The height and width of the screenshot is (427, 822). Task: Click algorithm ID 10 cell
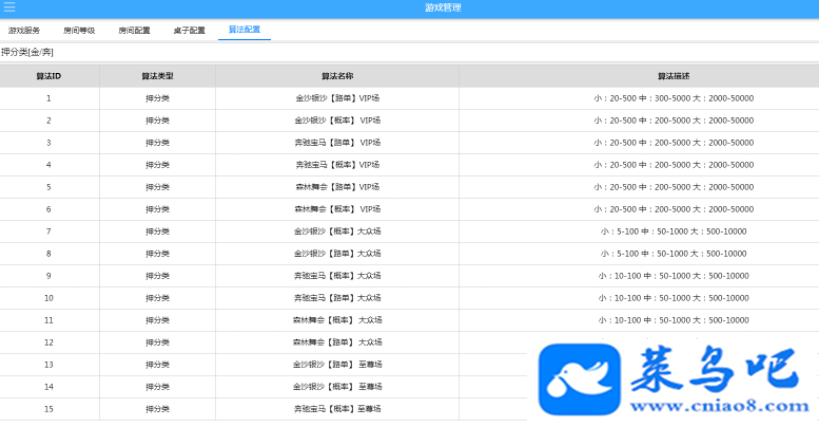49,298
